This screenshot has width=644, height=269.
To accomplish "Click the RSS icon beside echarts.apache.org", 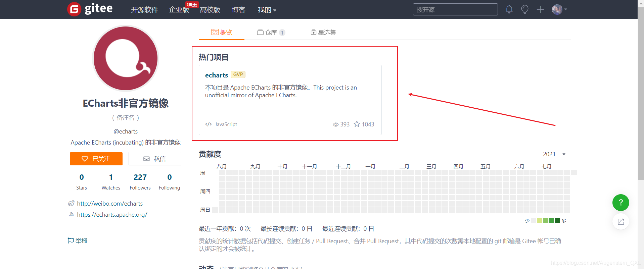I will [x=71, y=214].
